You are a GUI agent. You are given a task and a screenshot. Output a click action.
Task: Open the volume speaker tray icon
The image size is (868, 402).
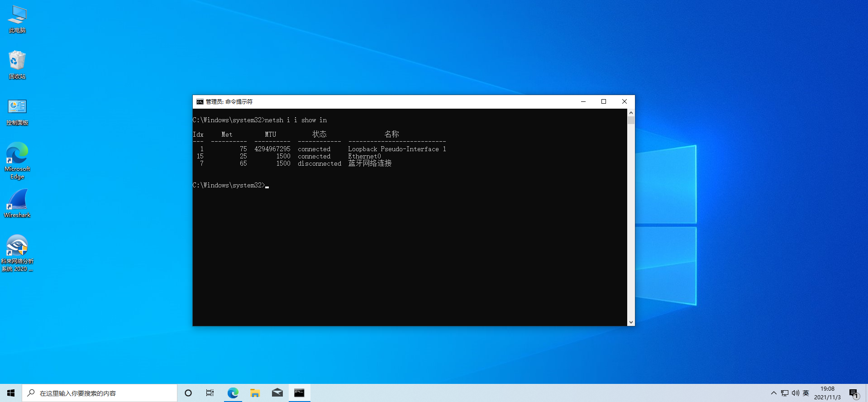point(796,393)
